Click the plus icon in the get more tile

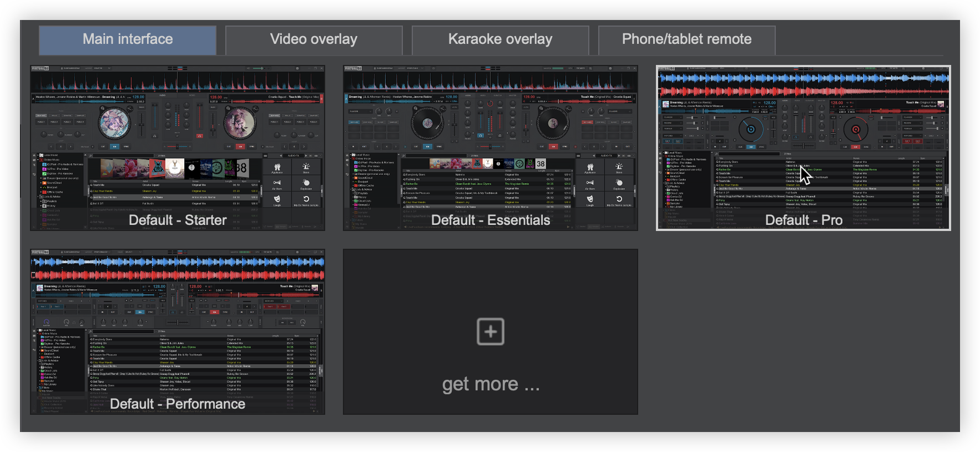pos(491,332)
